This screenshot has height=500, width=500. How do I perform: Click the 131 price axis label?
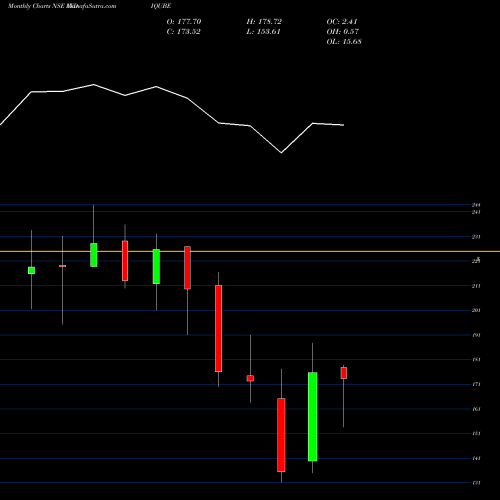[476, 483]
